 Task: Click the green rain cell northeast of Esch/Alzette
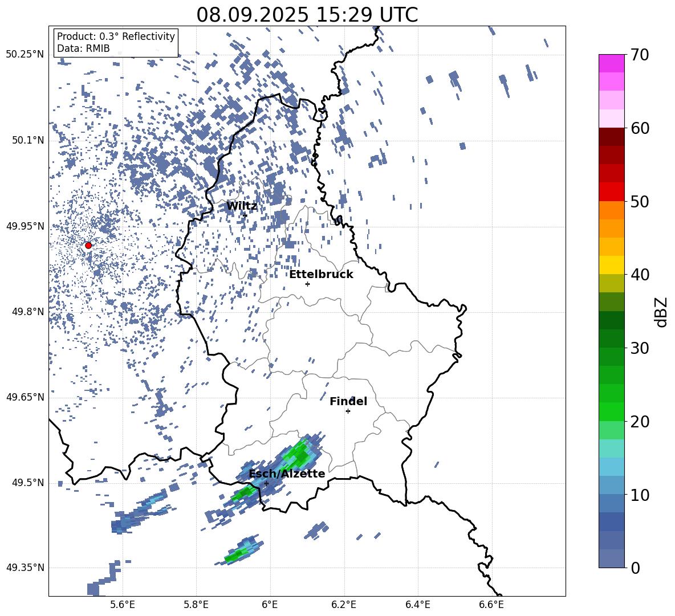pyautogui.click(x=299, y=455)
